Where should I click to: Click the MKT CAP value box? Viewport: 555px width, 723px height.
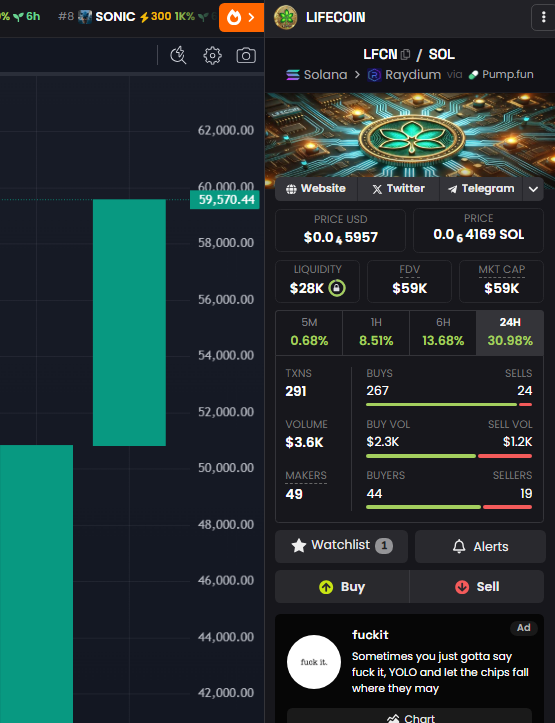pos(502,281)
